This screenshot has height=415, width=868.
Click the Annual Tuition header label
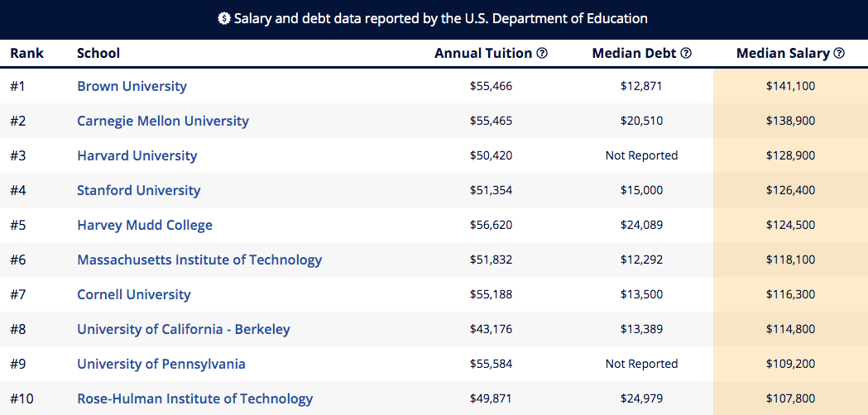[483, 53]
